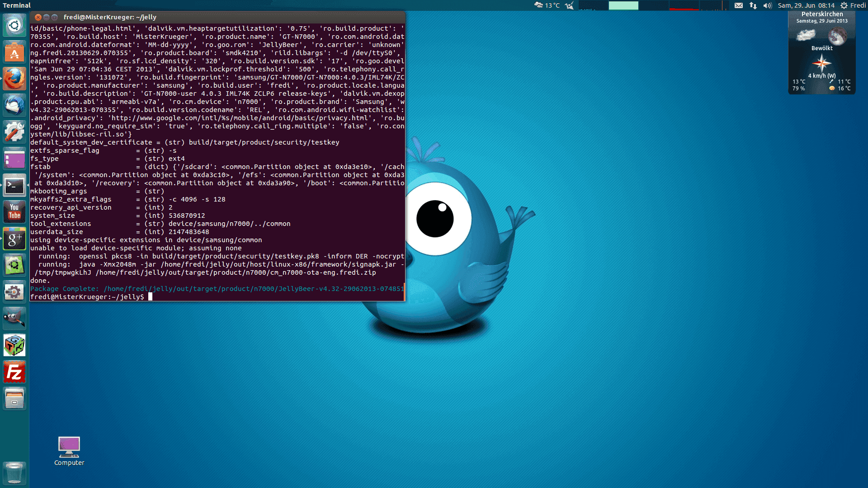Viewport: 868px width, 488px height.
Task: Click the 'default_system_dev_certificate' line in terminal
Action: [x=185, y=142]
